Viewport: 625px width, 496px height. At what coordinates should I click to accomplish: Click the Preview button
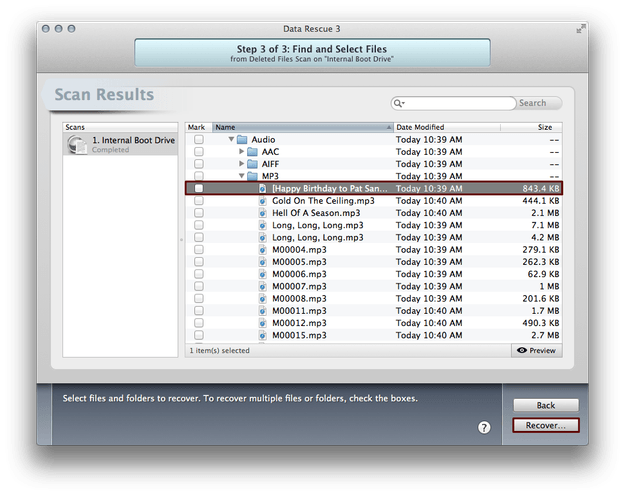coord(537,350)
